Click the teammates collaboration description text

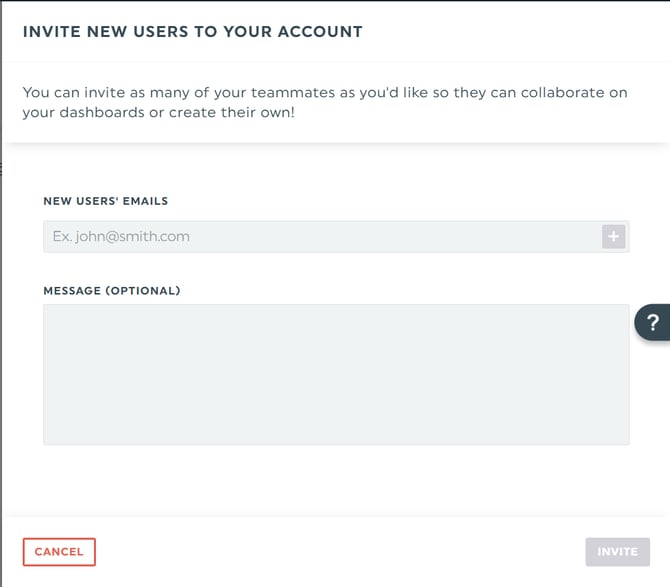pos(325,102)
